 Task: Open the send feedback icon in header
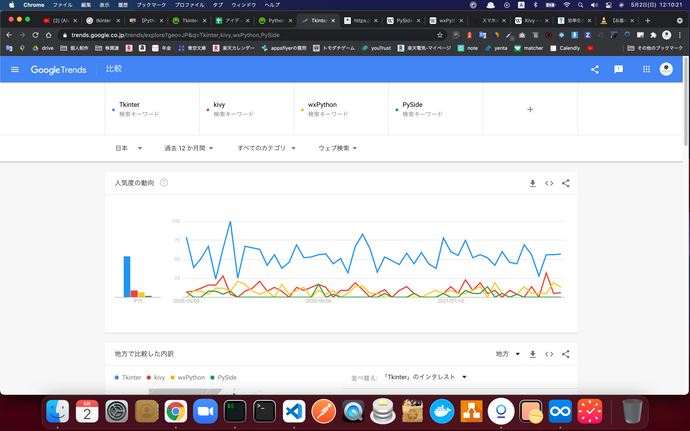pos(618,69)
